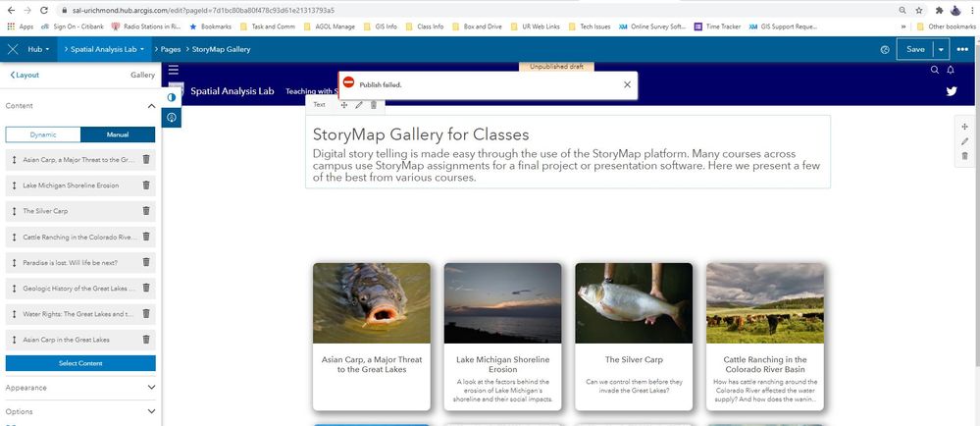Image resolution: width=980 pixels, height=426 pixels.
Task: Go back to Layout
Action: [25, 75]
